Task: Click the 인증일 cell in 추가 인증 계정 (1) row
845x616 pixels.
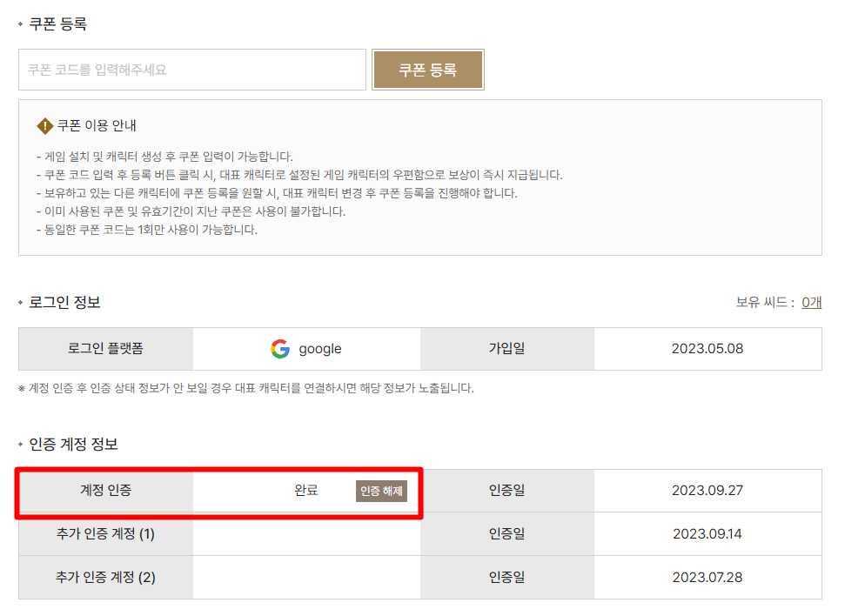Action: coord(507,534)
